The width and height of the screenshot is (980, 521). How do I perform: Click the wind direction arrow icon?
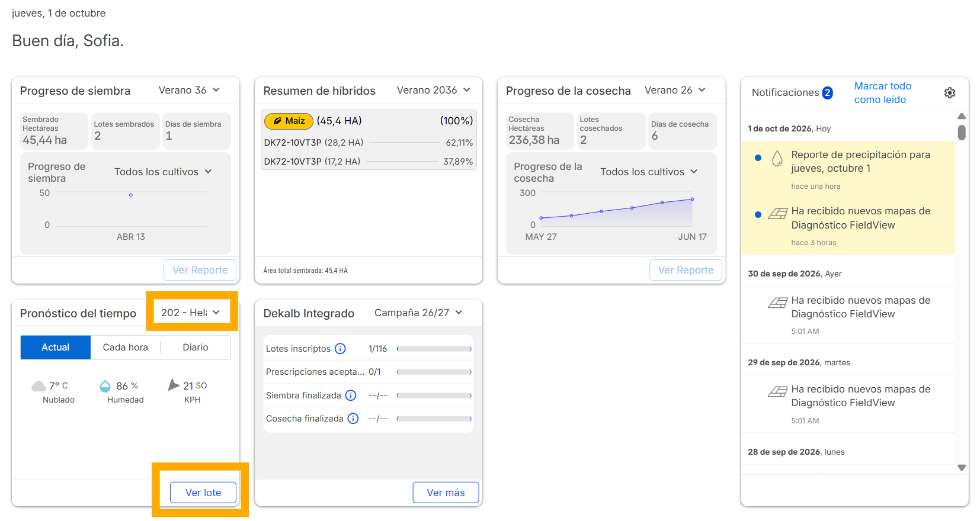(x=173, y=385)
